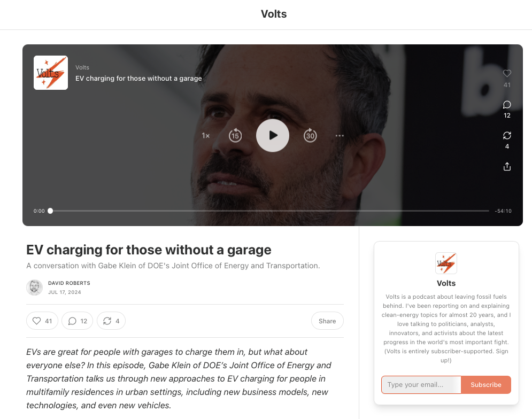The width and height of the screenshot is (532, 419).
Task: Open the Volts title at page top
Action: pyautogui.click(x=274, y=14)
